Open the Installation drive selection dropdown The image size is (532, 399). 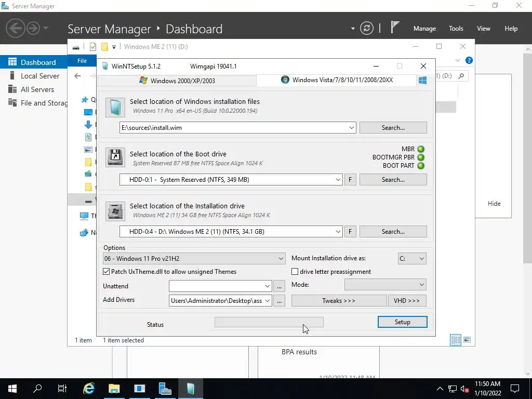point(338,232)
